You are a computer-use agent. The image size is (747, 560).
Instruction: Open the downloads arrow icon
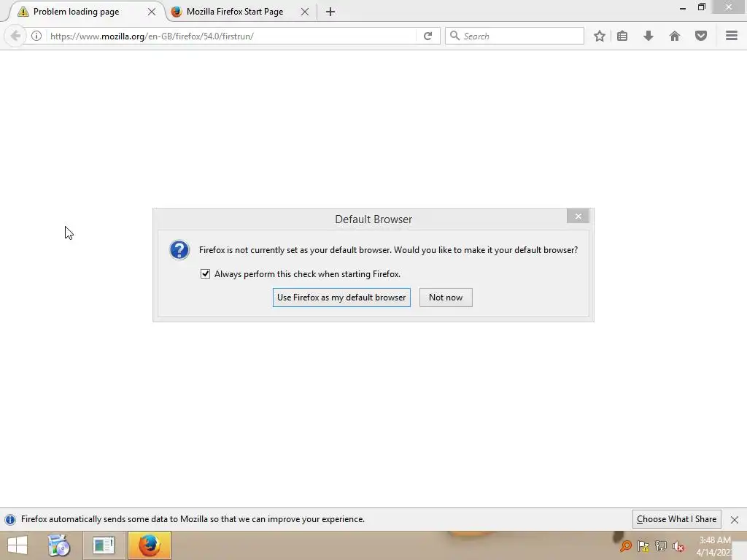click(649, 36)
